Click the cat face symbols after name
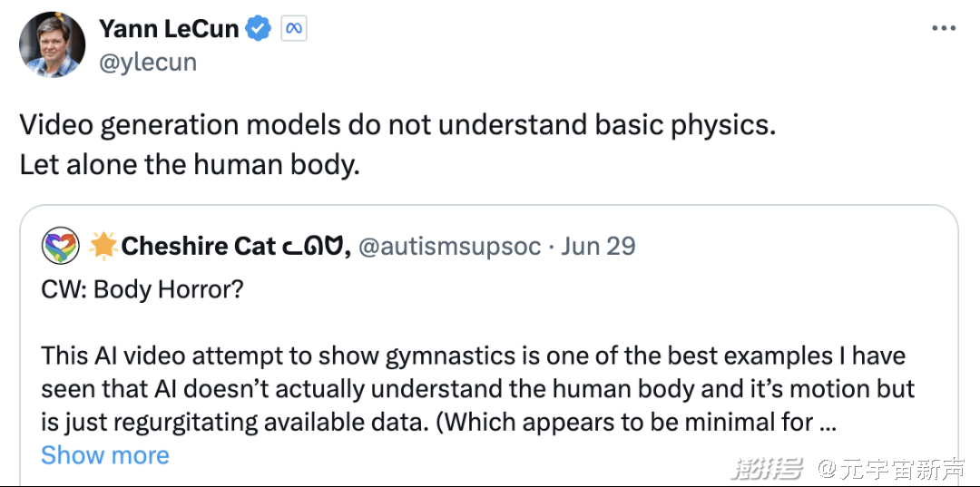The width and height of the screenshot is (980, 487). 316,247
